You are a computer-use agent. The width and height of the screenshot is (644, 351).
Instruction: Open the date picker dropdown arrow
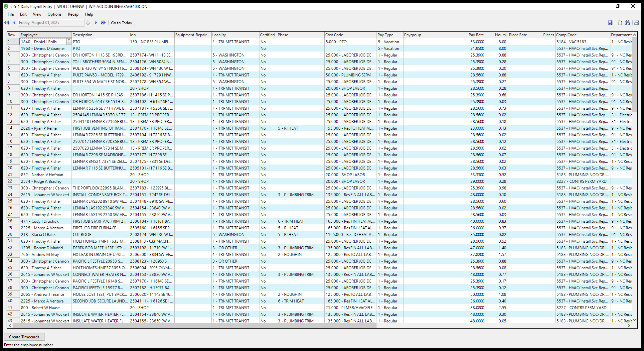coord(88,23)
